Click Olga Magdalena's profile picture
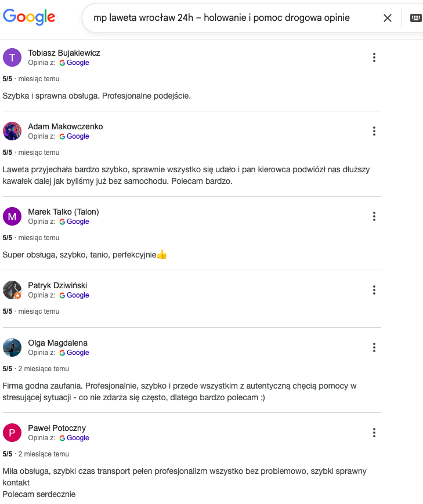 point(12,347)
